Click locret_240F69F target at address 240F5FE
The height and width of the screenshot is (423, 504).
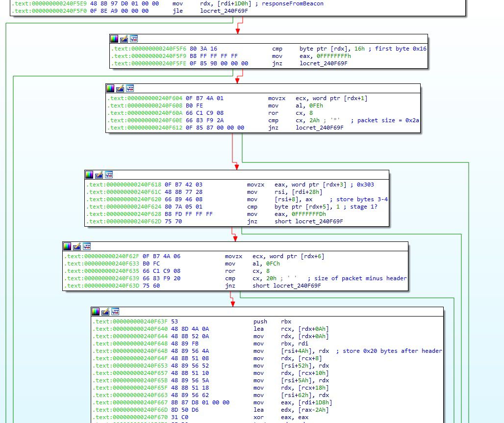click(x=323, y=63)
